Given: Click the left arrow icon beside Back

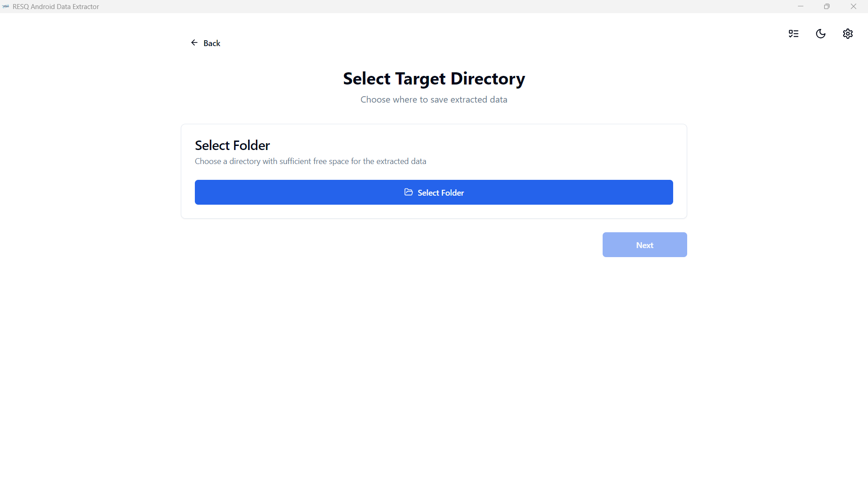Looking at the screenshot, I should (194, 42).
